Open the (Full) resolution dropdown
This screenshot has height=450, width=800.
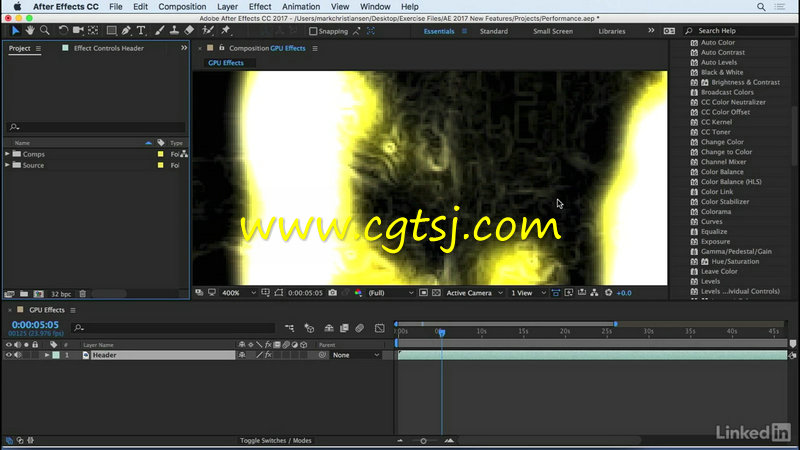coord(391,293)
